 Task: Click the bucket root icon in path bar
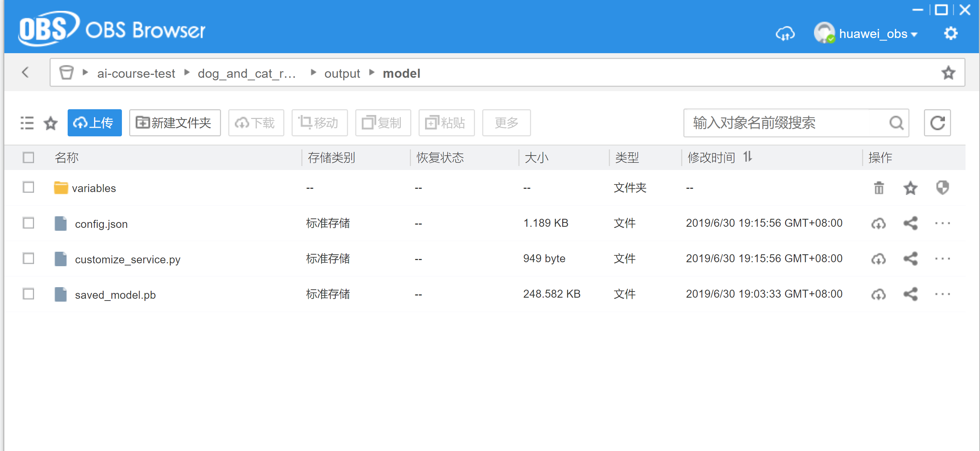[x=66, y=73]
